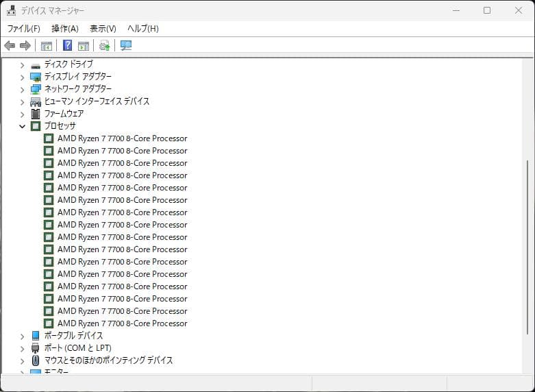The image size is (535, 392).
Task: Select the mouse icon beside マウスとそのほかのポインティング デバイス
Action: (x=36, y=360)
